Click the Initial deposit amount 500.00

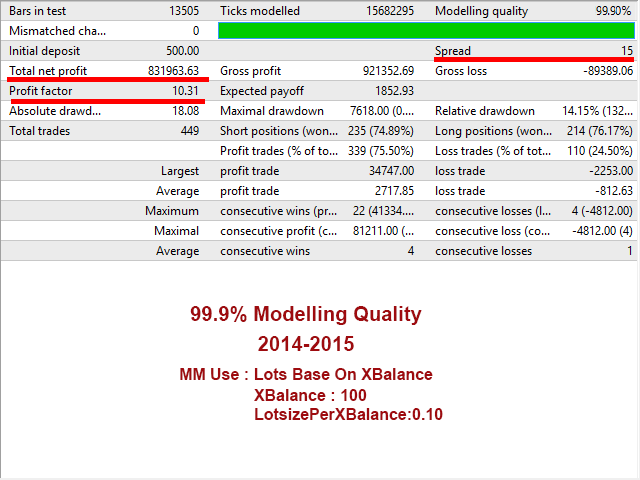click(x=182, y=51)
